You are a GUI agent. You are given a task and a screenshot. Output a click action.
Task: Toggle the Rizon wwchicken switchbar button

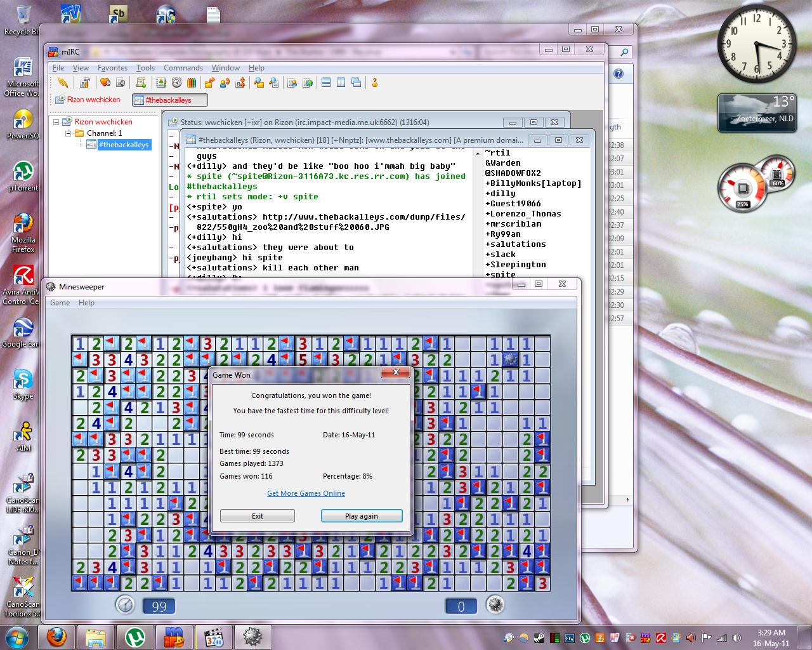(x=88, y=100)
